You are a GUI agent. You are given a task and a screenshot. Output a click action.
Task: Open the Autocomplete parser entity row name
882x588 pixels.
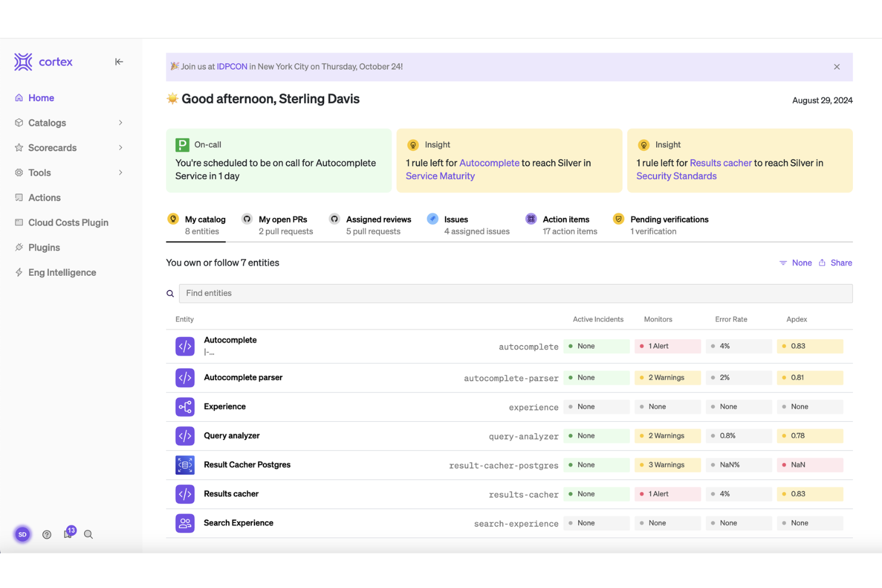coord(243,378)
